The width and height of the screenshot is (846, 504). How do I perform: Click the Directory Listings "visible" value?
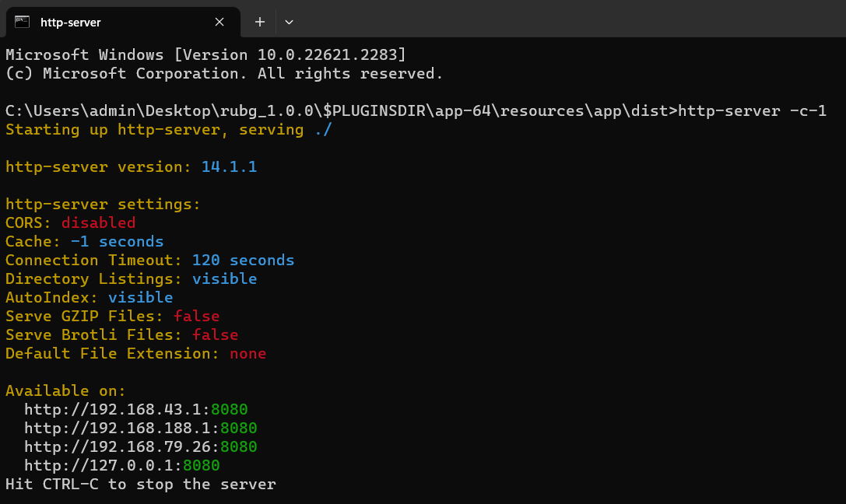[224, 278]
